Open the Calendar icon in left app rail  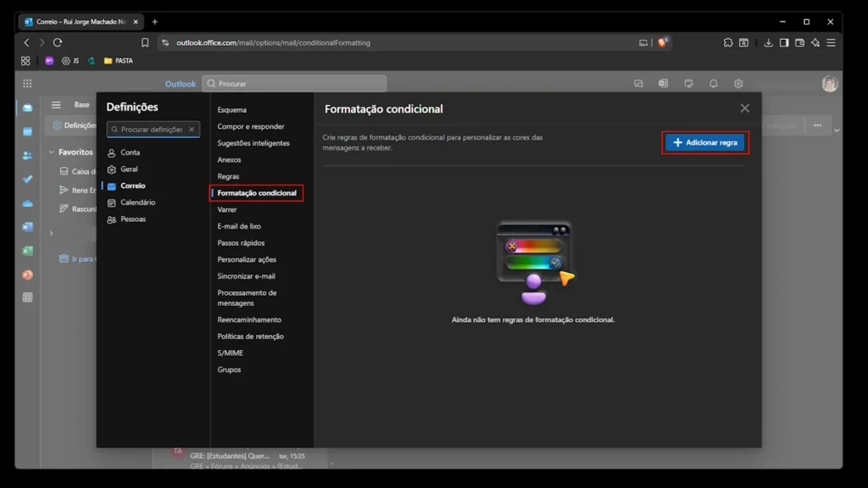tap(27, 131)
